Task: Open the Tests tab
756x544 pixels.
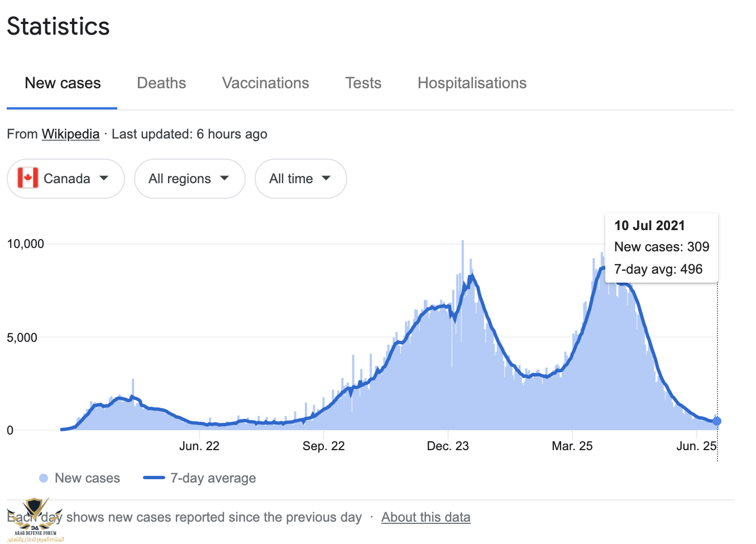Action: click(x=363, y=83)
